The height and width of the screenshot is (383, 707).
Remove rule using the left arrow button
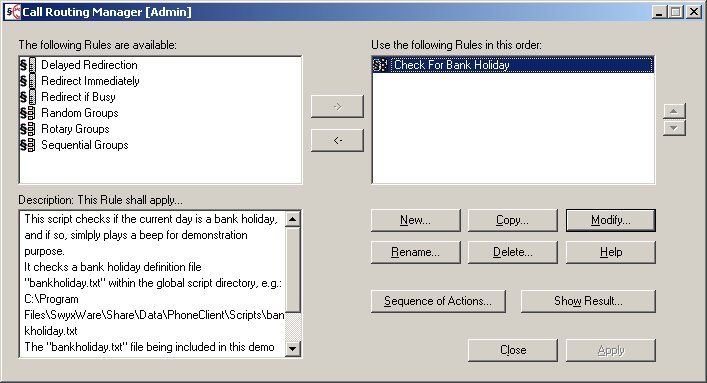click(x=337, y=140)
